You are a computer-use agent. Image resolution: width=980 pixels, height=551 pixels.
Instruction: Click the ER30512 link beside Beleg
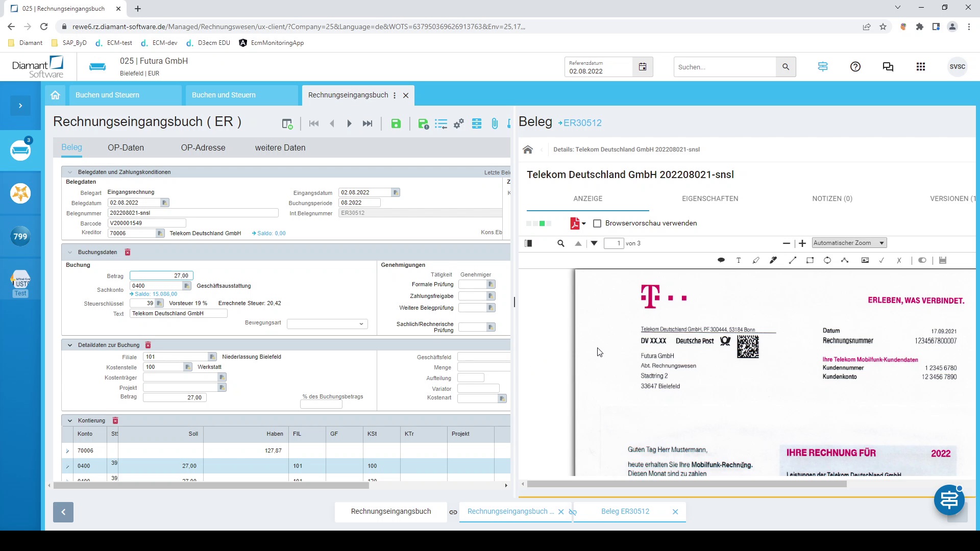click(580, 123)
